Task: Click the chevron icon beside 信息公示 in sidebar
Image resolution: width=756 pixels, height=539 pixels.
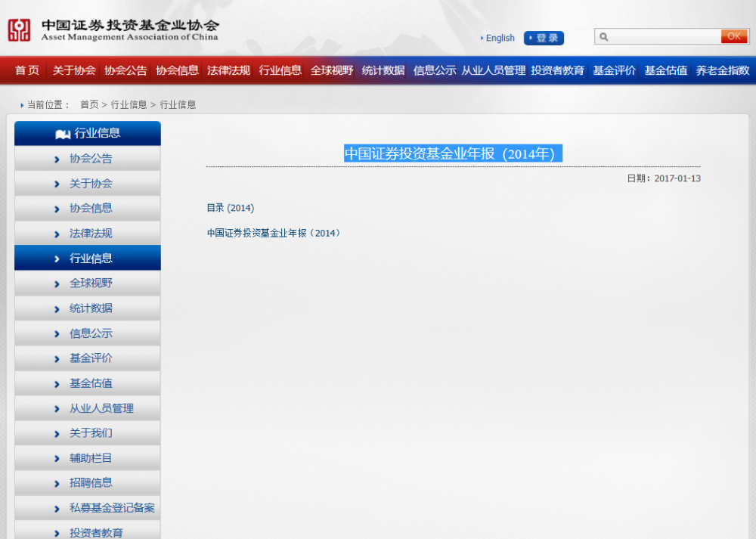Action: click(x=57, y=333)
